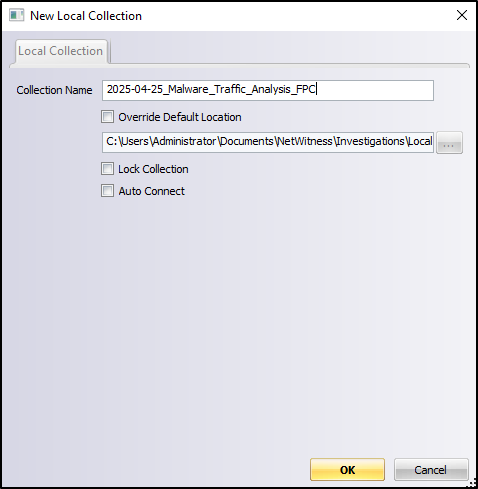
Task: Click the default location path field
Action: click(268, 142)
